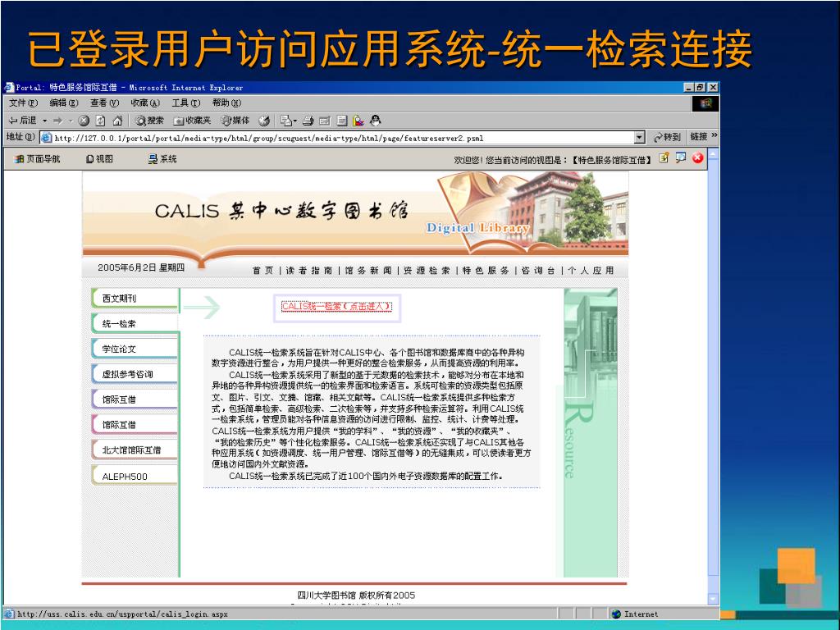
Task: Open the 视图 portal menu
Action: (x=99, y=158)
